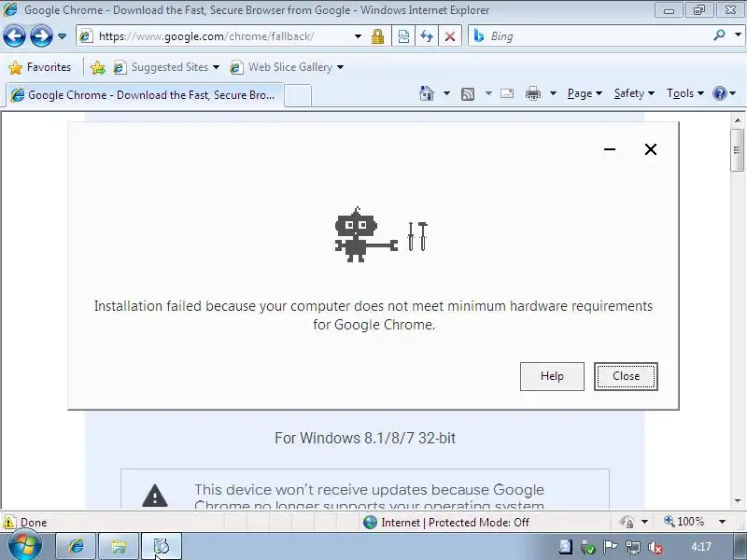The width and height of the screenshot is (747, 560).
Task: Click the Refresh page icon
Action: point(427,36)
